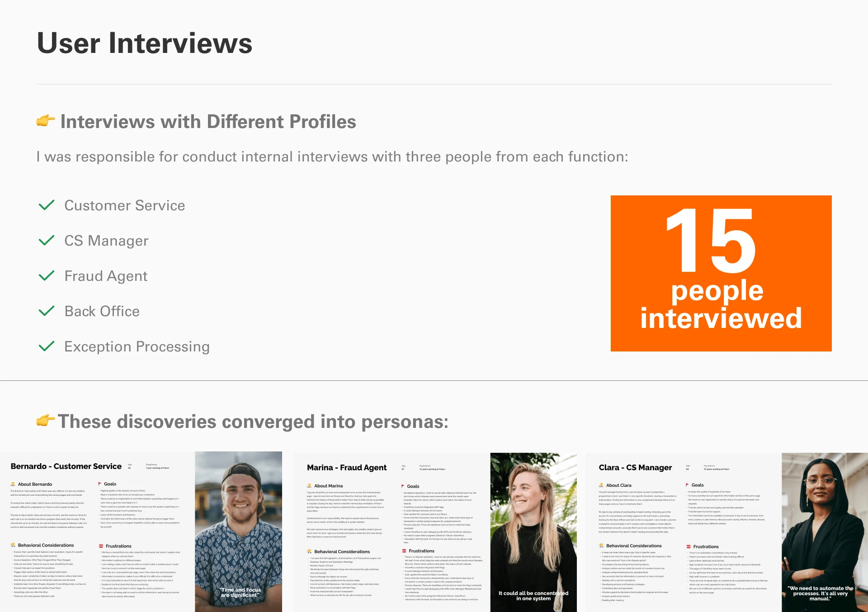Click the Goals flag icon in Clara card

coord(687,485)
